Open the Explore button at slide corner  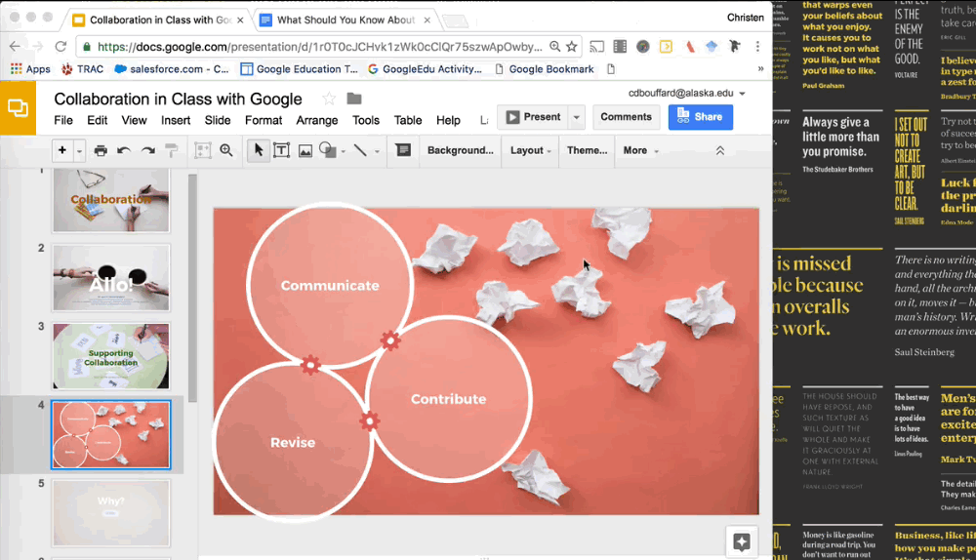[742, 542]
